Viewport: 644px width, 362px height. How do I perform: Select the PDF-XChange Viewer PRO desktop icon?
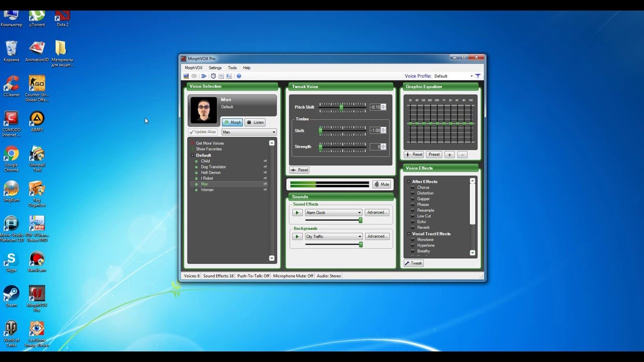(x=37, y=229)
